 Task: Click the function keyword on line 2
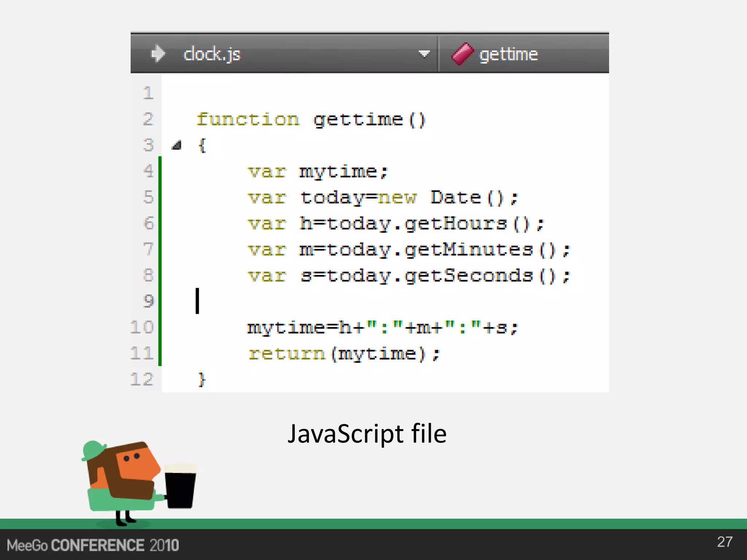(248, 120)
